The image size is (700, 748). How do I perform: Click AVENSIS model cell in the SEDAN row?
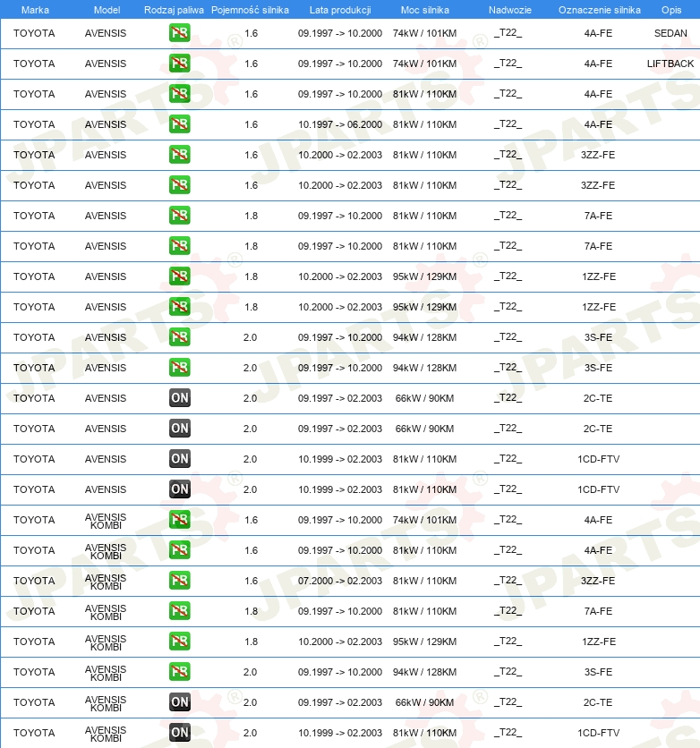pyautogui.click(x=106, y=33)
